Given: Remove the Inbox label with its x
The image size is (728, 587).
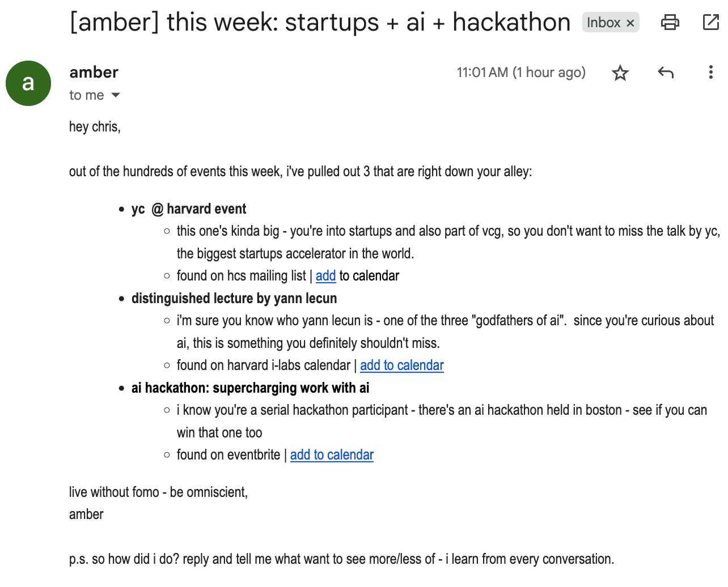Looking at the screenshot, I should [x=630, y=23].
